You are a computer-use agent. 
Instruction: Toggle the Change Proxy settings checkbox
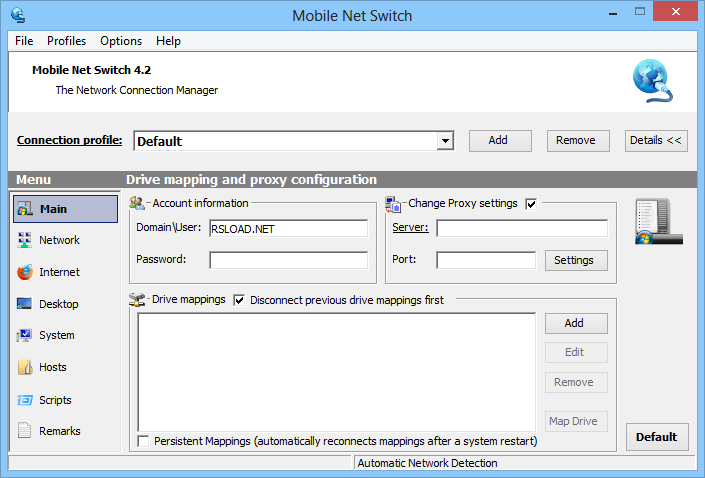coord(531,204)
